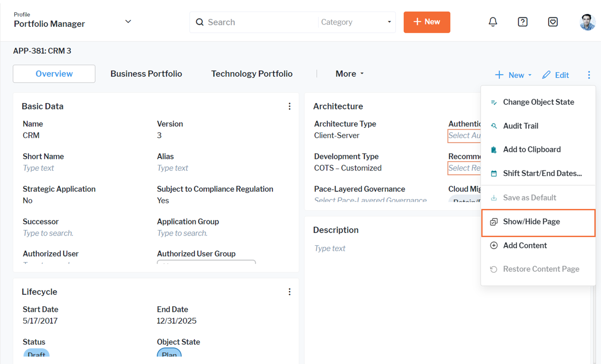Open the help question mark icon

(x=522, y=22)
